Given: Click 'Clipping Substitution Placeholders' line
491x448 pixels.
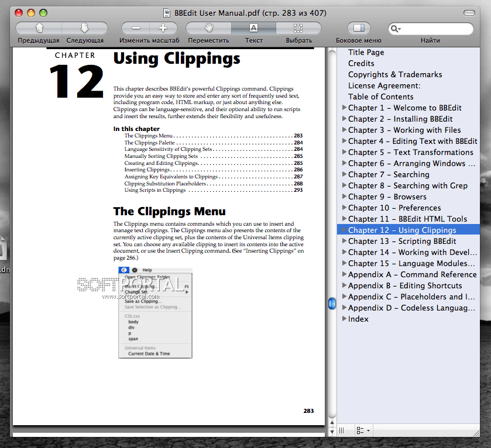Looking at the screenshot, I should pyautogui.click(x=213, y=183).
